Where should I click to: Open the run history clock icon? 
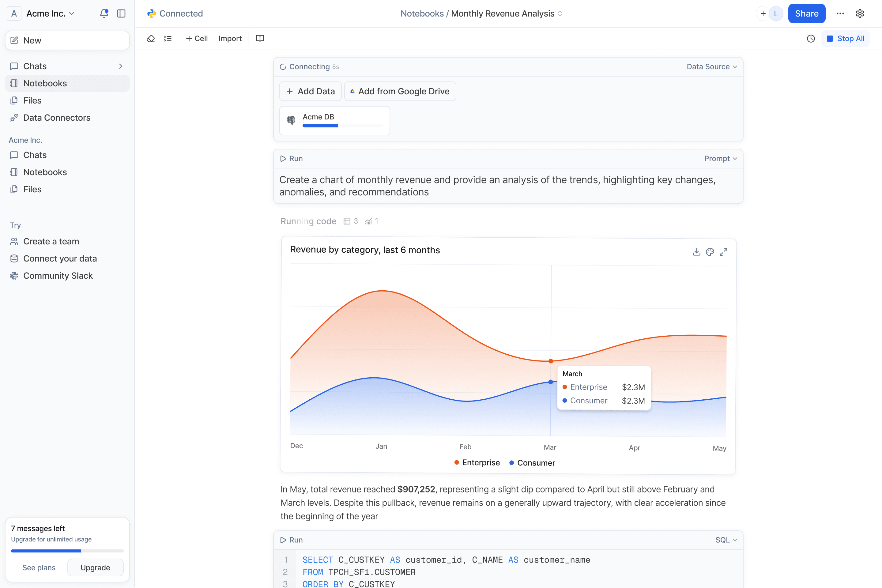coord(811,39)
